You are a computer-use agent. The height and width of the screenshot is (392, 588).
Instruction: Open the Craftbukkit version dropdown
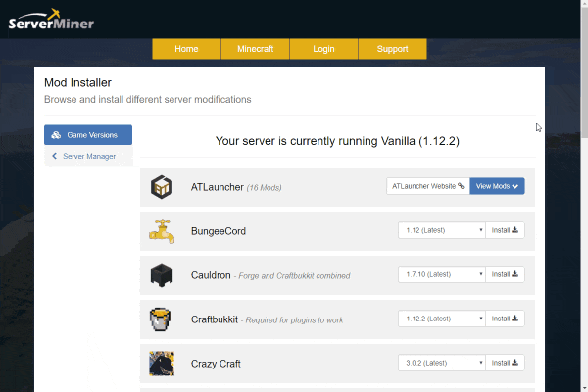tap(442, 318)
